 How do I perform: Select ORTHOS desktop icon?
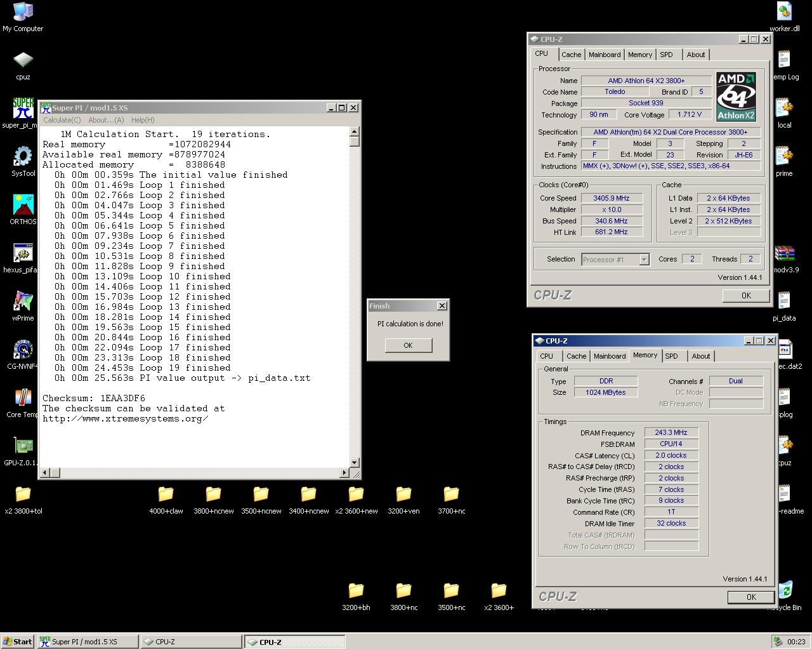[23, 209]
